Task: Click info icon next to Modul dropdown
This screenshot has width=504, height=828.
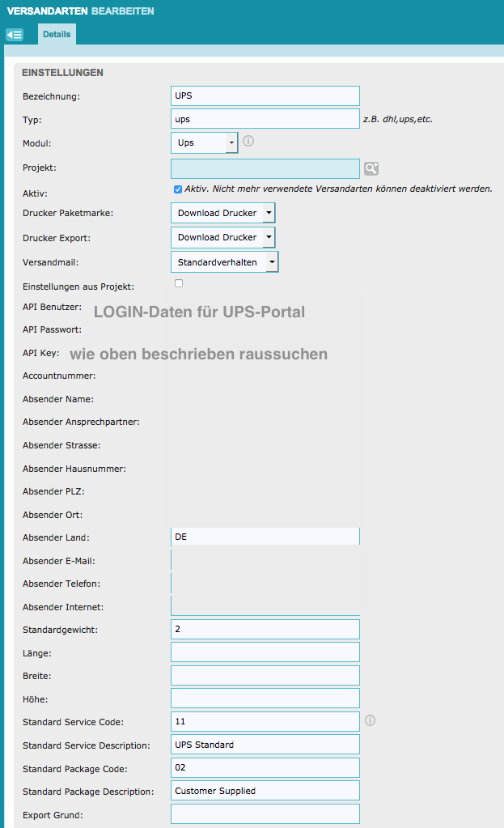Action: click(x=248, y=141)
